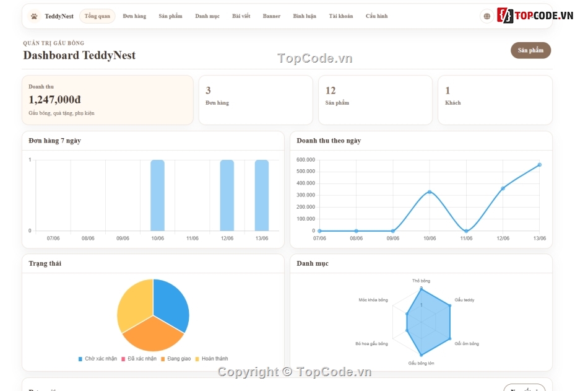Click the Thỏ bông radar label
The height and width of the screenshot is (391, 588).
[421, 281]
